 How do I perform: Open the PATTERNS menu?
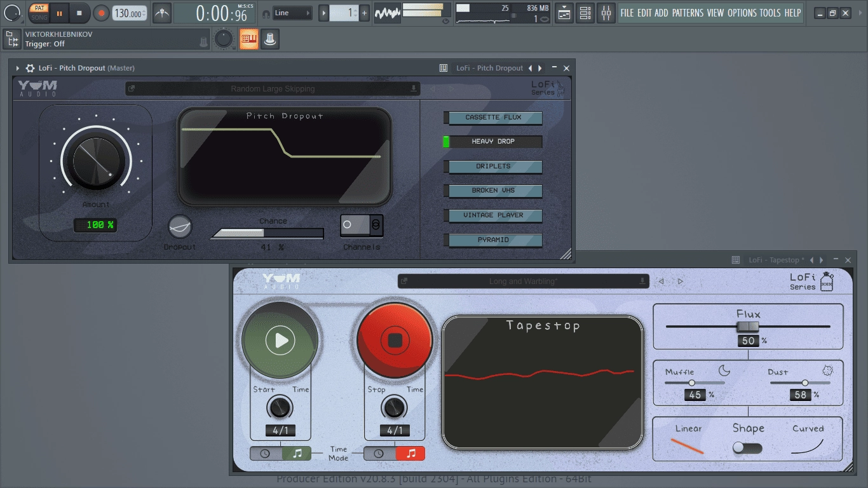coord(688,13)
